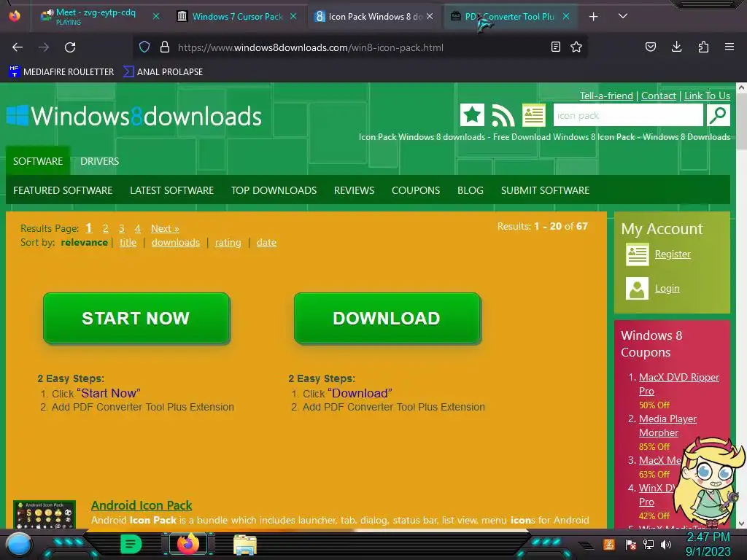Open Media Player Morpher coupon link
The width and height of the screenshot is (747, 560).
(667, 426)
